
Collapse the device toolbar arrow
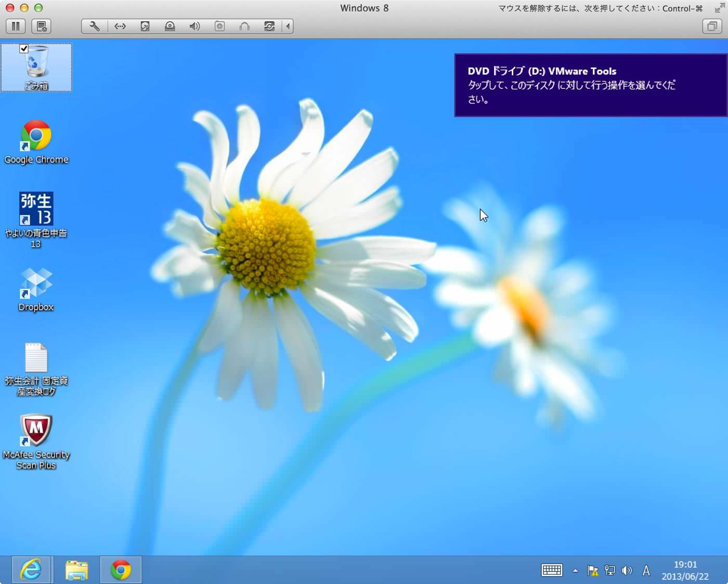[x=288, y=26]
